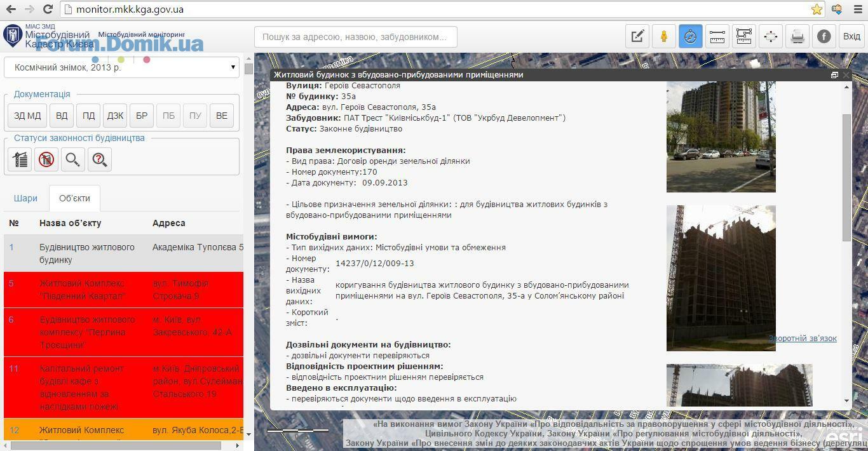Click the browser extension icon beside the star
The width and height of the screenshot is (868, 451).
837,10
